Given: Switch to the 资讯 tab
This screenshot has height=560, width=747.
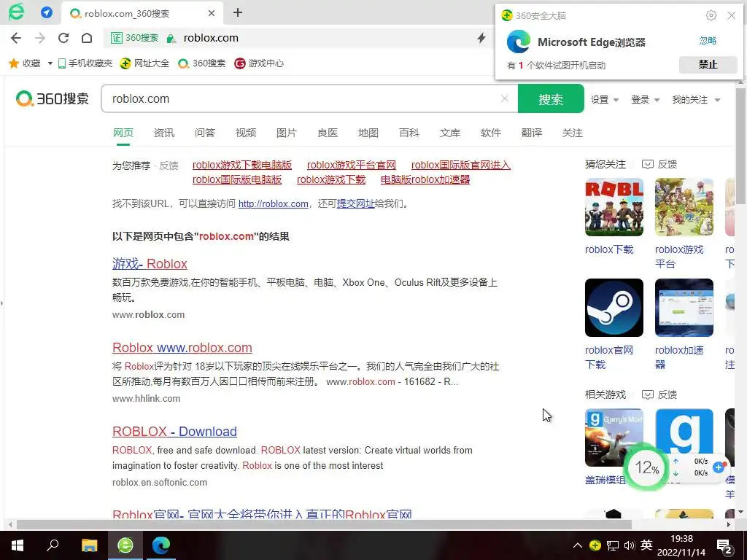Looking at the screenshot, I should click(164, 133).
